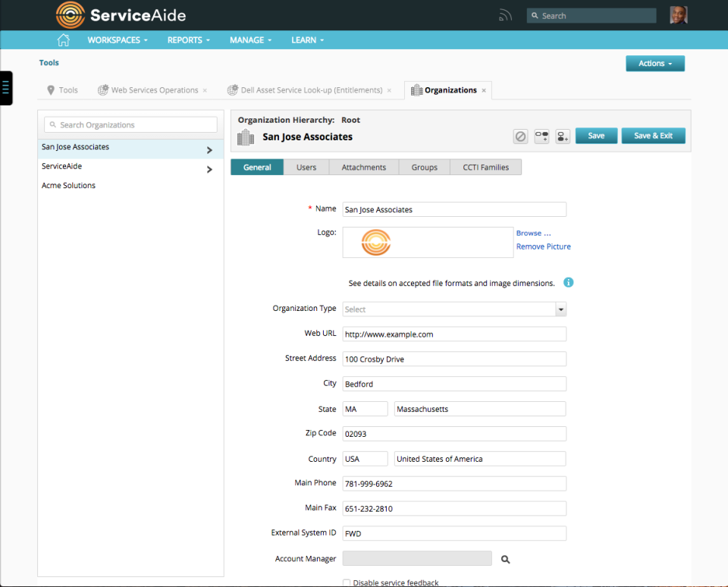Close the Dell Asset Service Look-up tab
The height and width of the screenshot is (587, 728).
pos(389,90)
